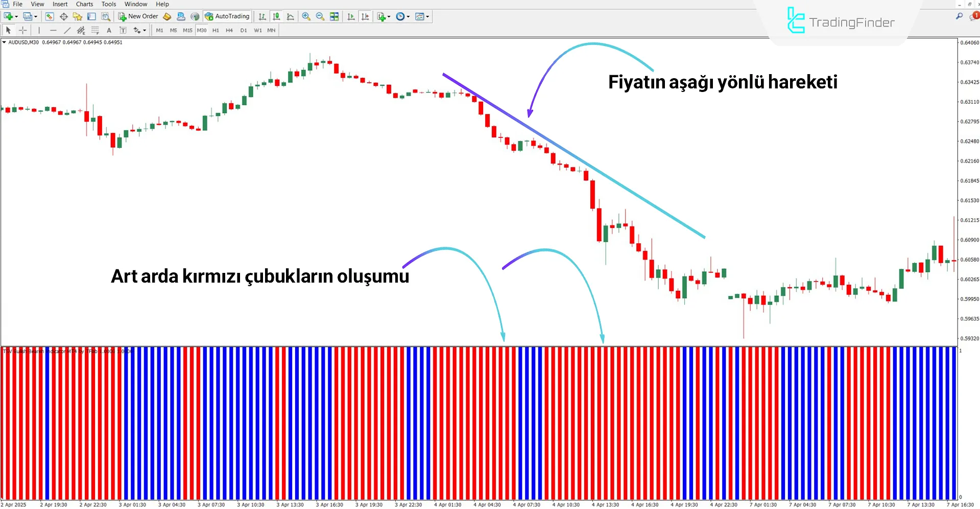The height and width of the screenshot is (509, 980).
Task: Select the AUDUSD,M30 chart title
Action: pos(24,42)
